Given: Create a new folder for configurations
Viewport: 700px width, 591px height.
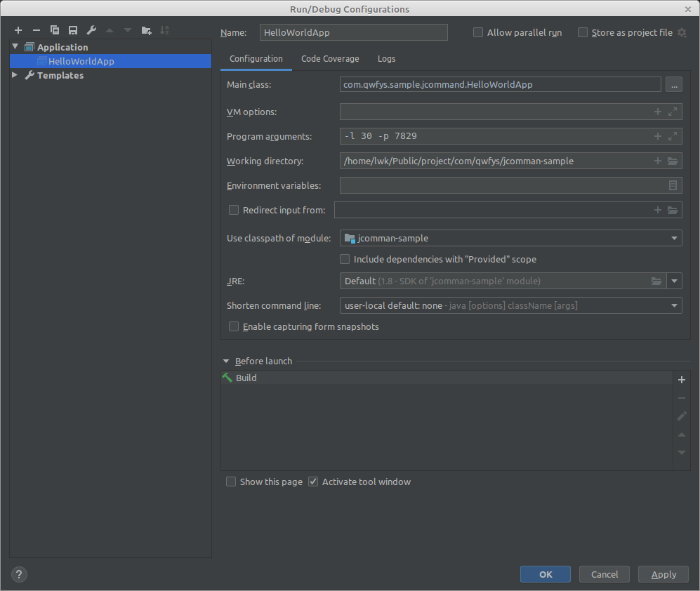Looking at the screenshot, I should 147,30.
